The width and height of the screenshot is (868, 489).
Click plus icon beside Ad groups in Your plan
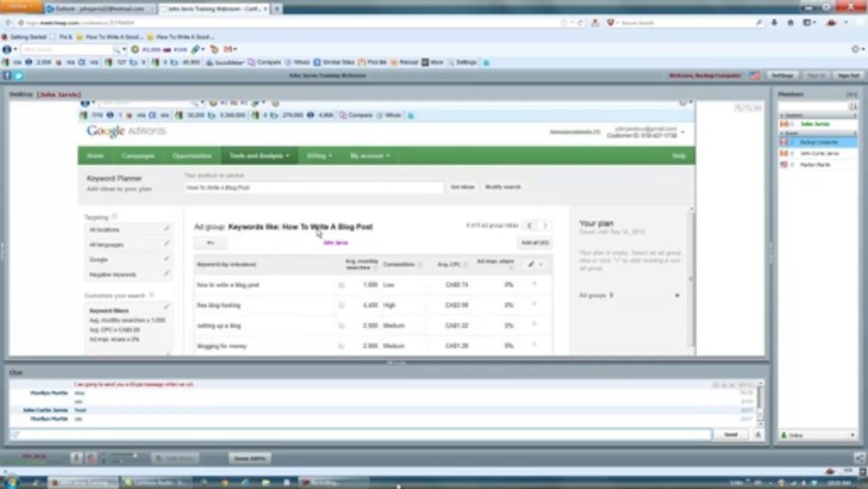(x=677, y=295)
